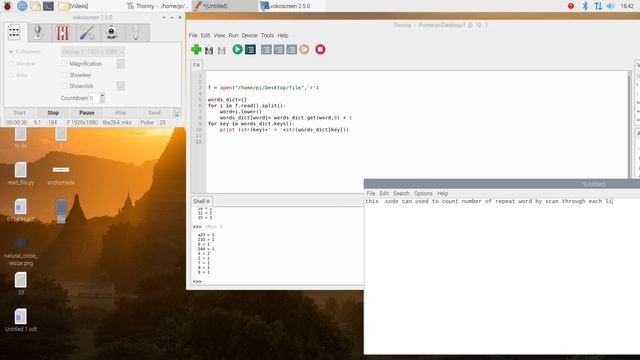Open the vokoscreen webcam tab
Image resolution: width=640 pixels, height=360 pixels.
(111, 32)
